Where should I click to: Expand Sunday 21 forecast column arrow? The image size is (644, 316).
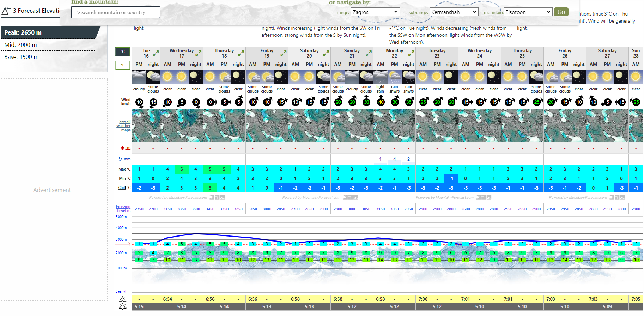[x=369, y=54]
